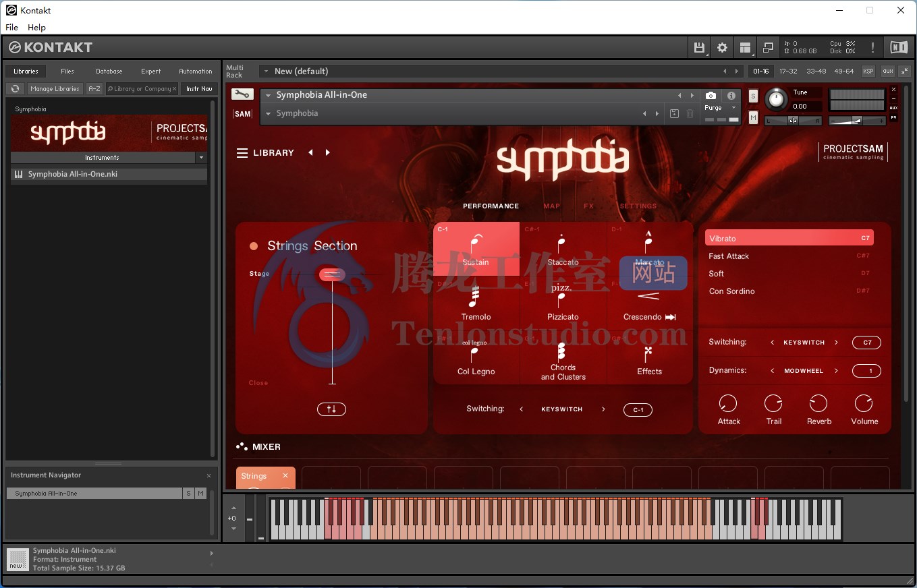The width and height of the screenshot is (917, 588).
Task: Click the save snapshot icon beside Symphobia
Action: click(674, 113)
